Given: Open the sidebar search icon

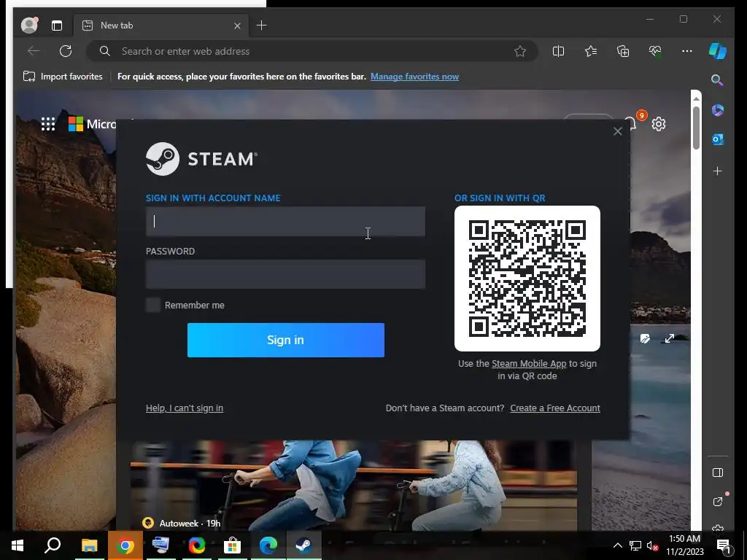Looking at the screenshot, I should (x=718, y=79).
